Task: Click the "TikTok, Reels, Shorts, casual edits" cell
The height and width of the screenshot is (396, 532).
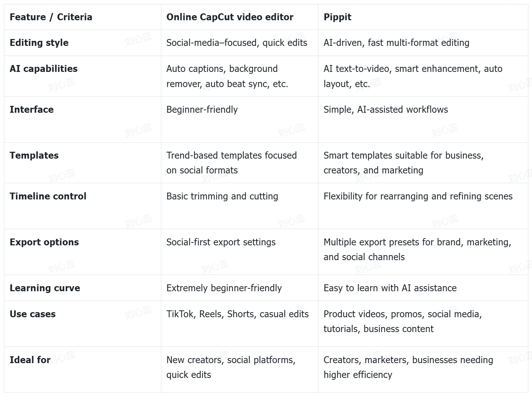Action: coord(237,314)
